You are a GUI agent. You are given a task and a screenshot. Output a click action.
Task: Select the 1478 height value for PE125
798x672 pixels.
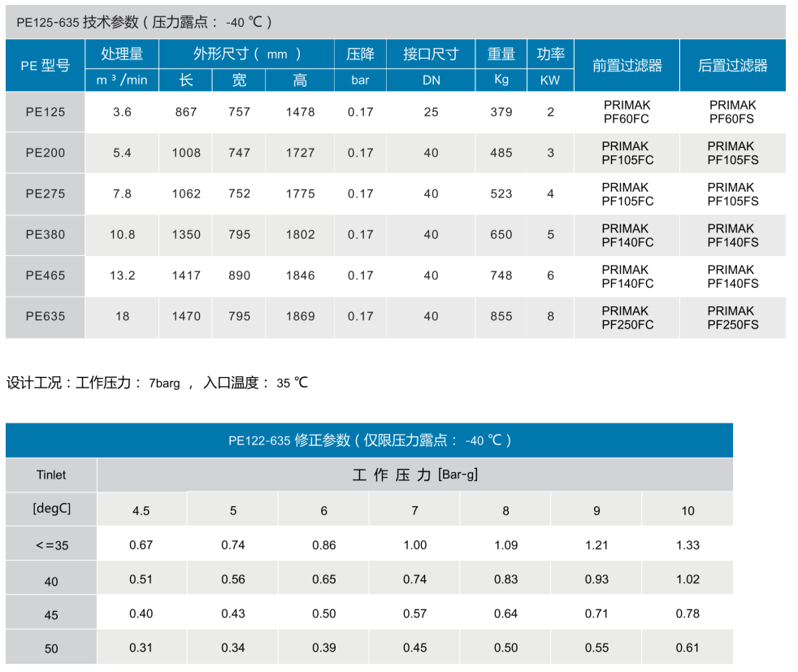300,112
